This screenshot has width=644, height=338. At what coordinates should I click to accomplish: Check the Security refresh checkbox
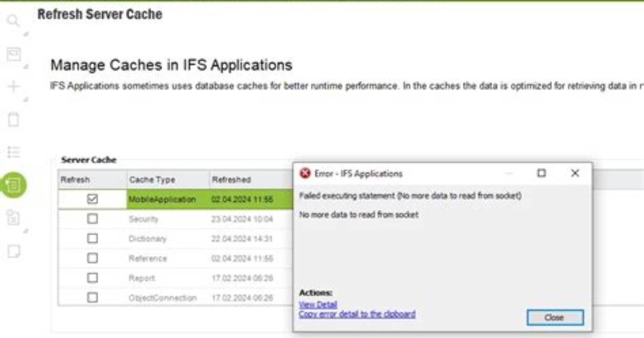(93, 219)
